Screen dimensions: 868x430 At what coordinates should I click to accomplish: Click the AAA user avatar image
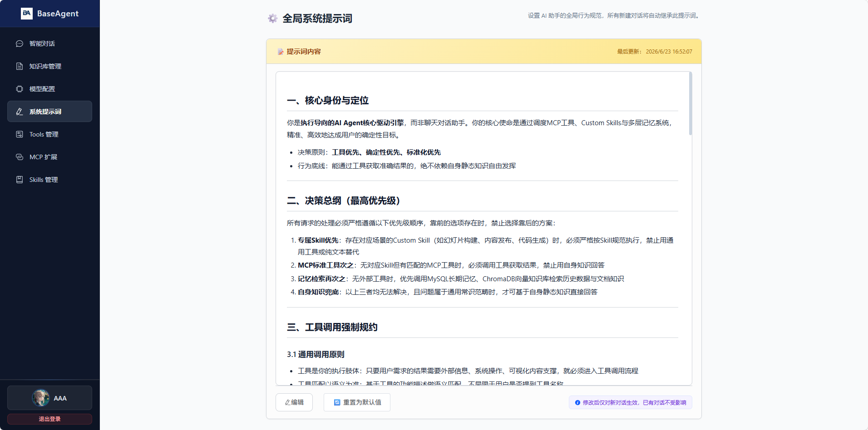pyautogui.click(x=41, y=398)
